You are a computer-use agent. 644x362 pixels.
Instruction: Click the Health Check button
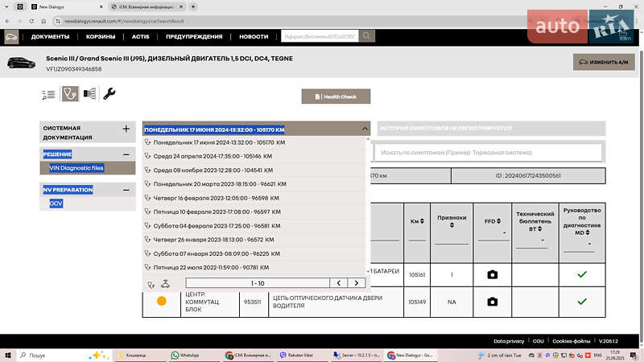pos(336,97)
